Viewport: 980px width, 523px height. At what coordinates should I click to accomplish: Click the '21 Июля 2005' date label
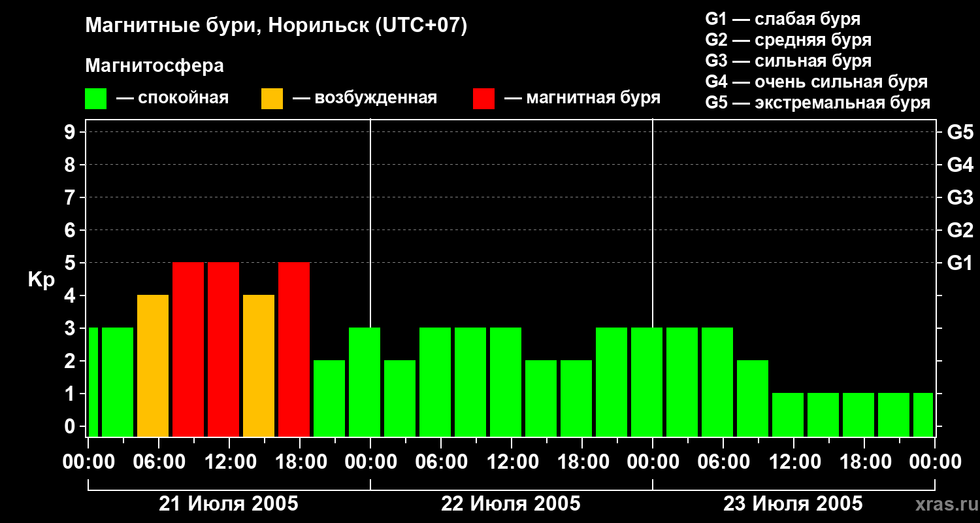pyautogui.click(x=229, y=504)
